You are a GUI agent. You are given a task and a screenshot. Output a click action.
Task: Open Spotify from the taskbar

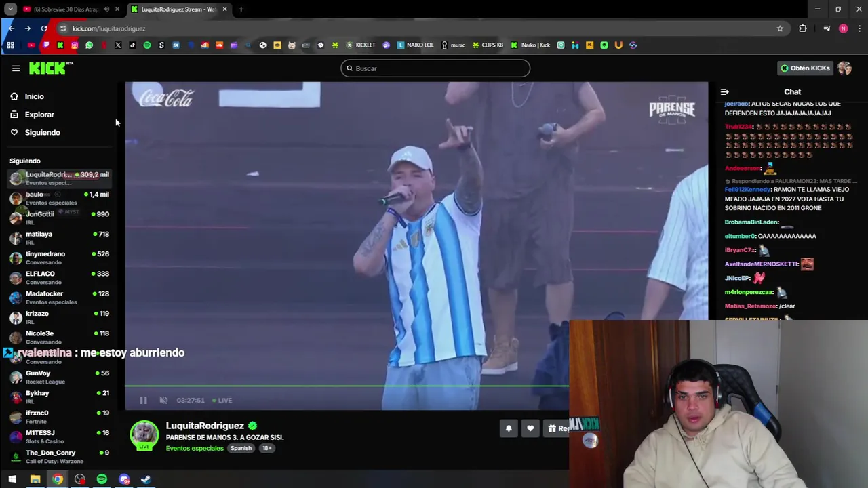coord(102,479)
